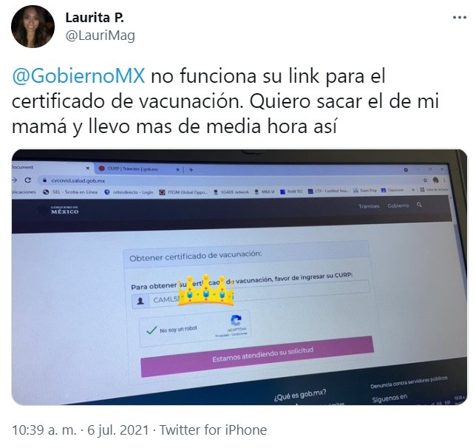Select the CURP input field

tap(251, 295)
